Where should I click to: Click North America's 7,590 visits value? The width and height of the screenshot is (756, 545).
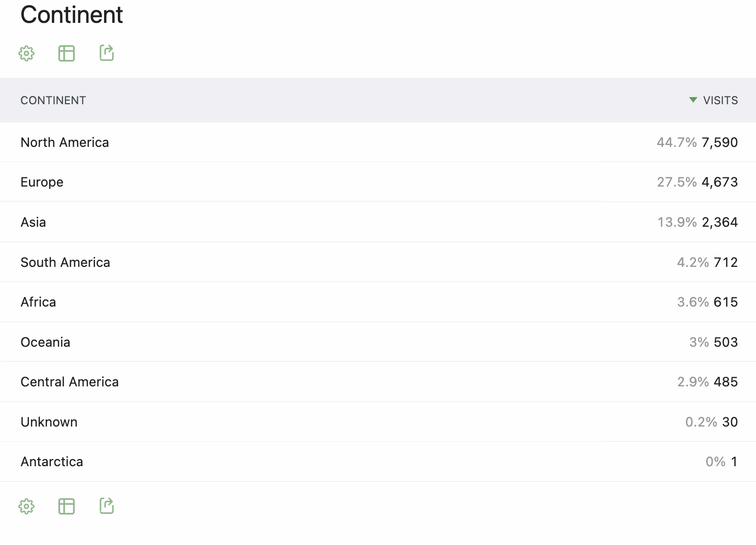point(719,142)
